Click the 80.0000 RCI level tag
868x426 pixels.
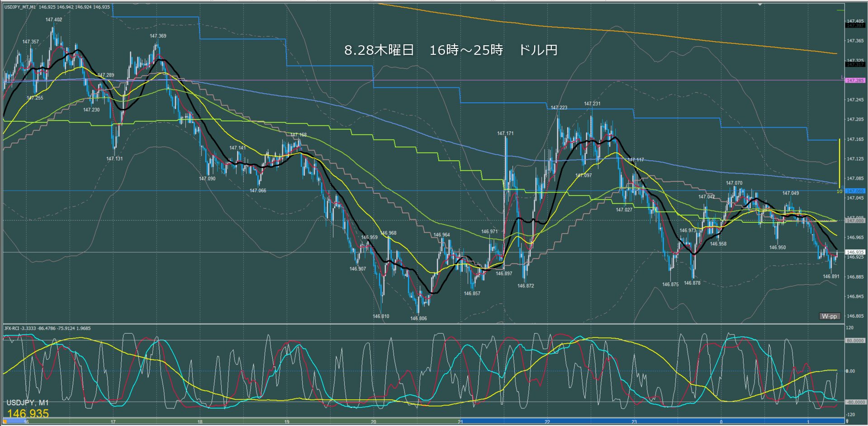point(855,340)
